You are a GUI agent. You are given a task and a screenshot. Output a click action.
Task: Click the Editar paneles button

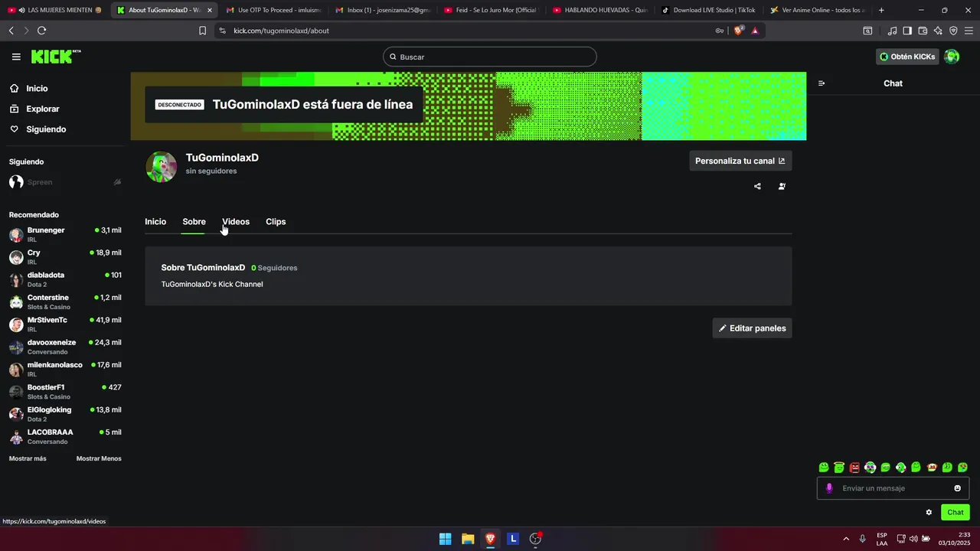pyautogui.click(x=752, y=328)
